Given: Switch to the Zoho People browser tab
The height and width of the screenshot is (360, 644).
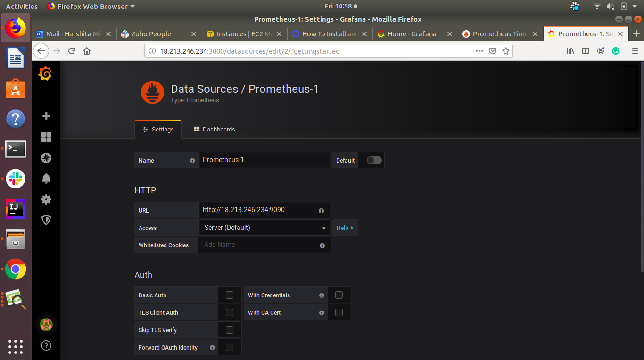Looking at the screenshot, I should 159,34.
